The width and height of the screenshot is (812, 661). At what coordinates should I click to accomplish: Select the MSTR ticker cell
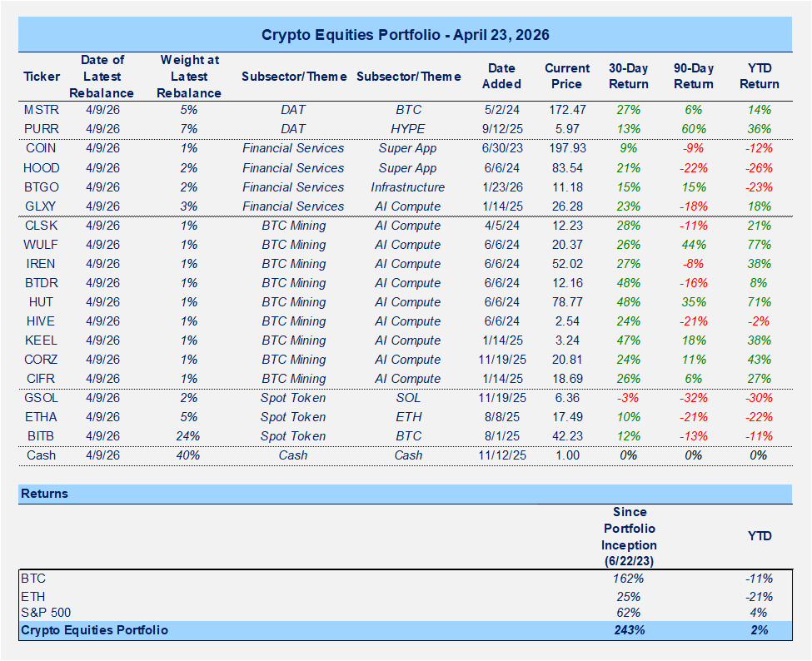pos(42,110)
